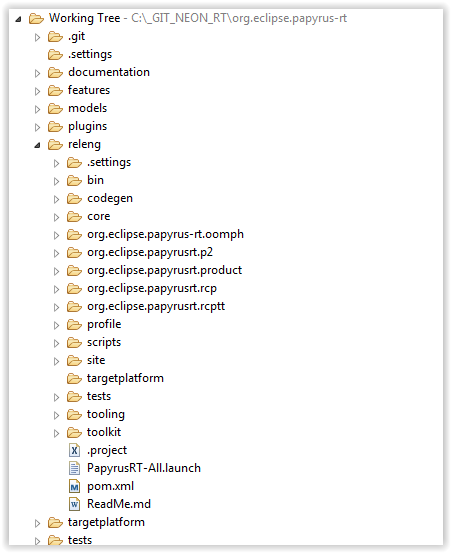
Task: Collapse the Working Tree root arrow
Action: (x=18, y=19)
